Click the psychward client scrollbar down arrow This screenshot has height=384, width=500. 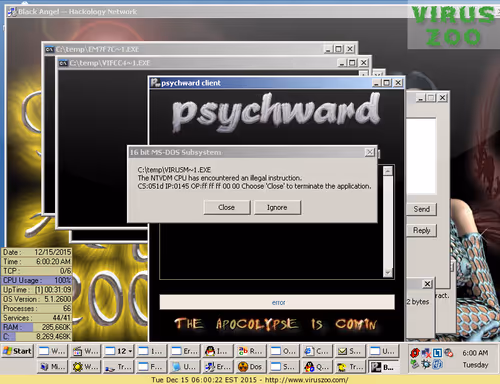[x=388, y=272]
